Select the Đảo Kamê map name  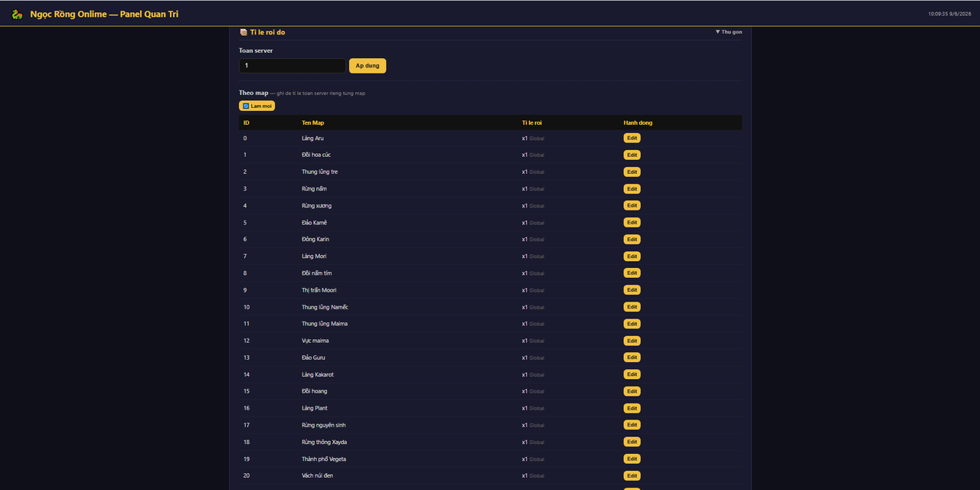pyautogui.click(x=314, y=222)
